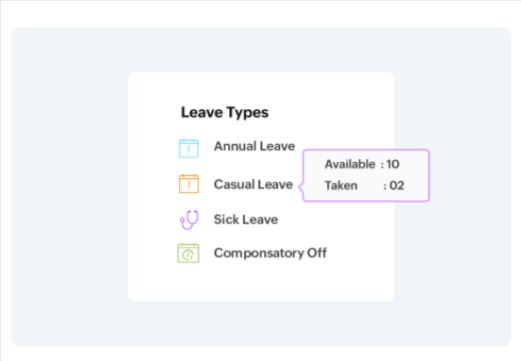Click the tooltip's pointer arrow beside Casual Leave

(x=301, y=187)
